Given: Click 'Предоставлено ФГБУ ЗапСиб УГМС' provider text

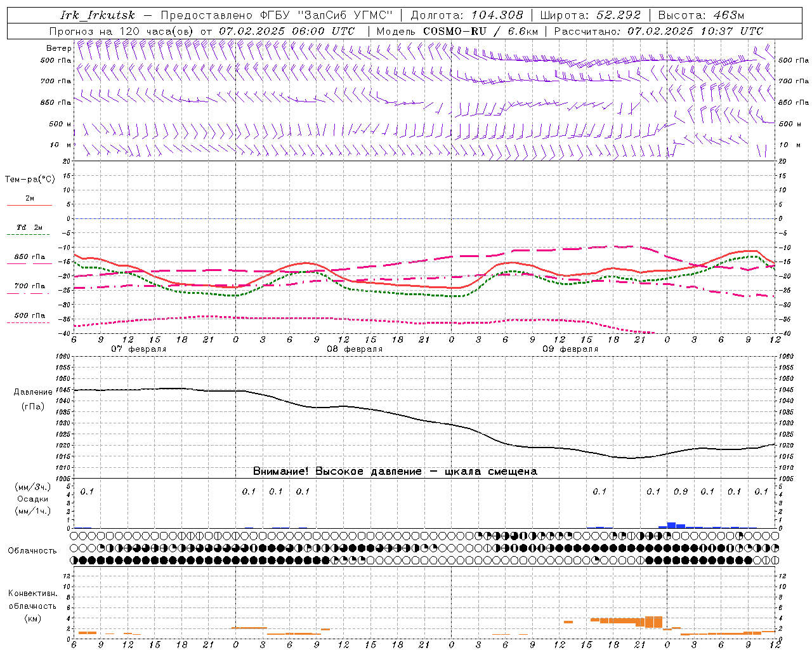Looking at the screenshot, I should pyautogui.click(x=277, y=15).
